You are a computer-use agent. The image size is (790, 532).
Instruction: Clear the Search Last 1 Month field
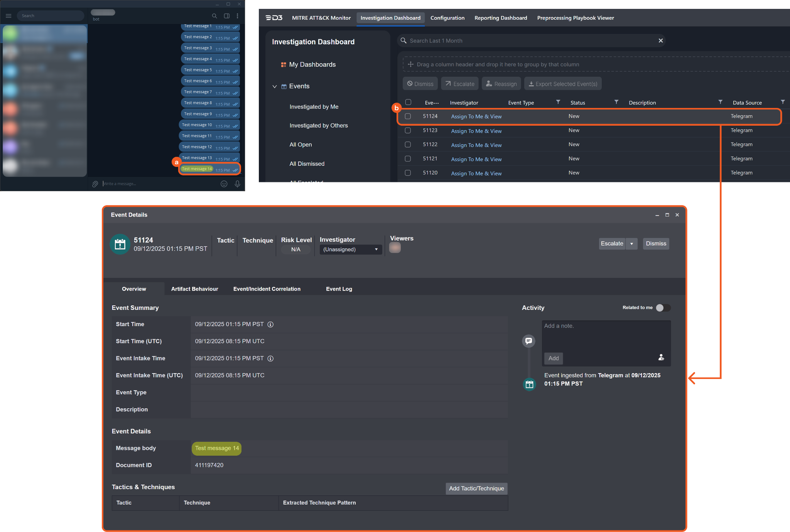tap(660, 40)
